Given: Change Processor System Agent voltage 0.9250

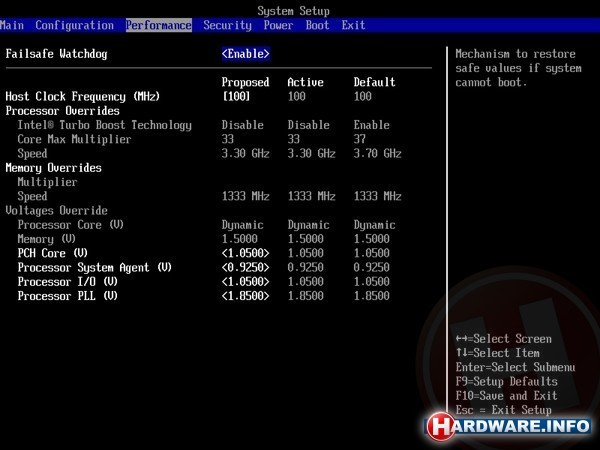Looking at the screenshot, I should [x=246, y=267].
